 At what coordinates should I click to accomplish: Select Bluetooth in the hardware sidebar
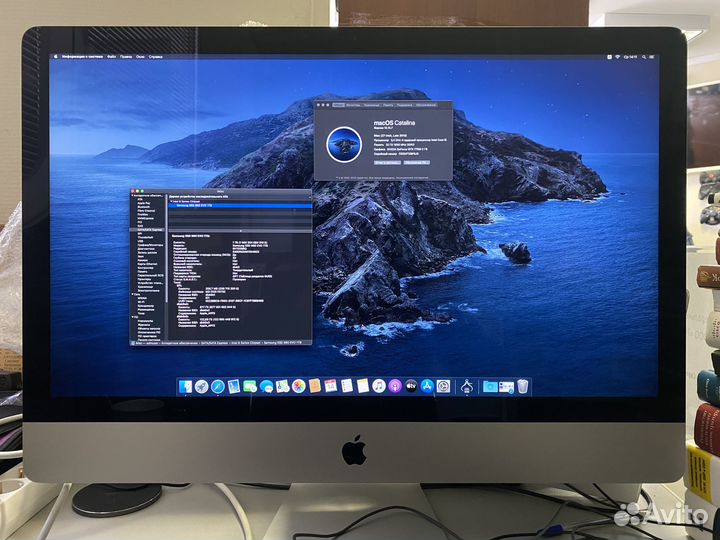click(x=144, y=207)
